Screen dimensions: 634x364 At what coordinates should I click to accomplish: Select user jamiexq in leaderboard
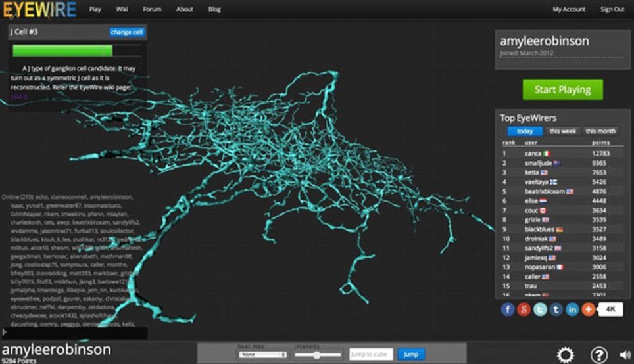point(536,258)
